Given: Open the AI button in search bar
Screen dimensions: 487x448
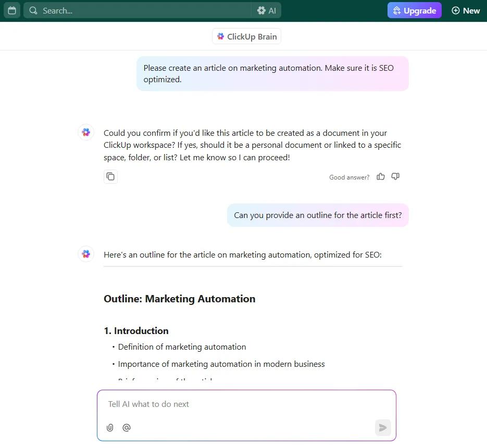Looking at the screenshot, I should coord(267,10).
